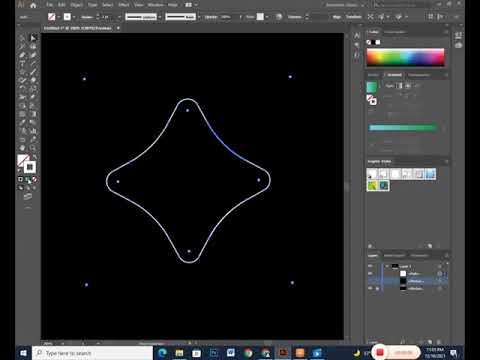The height and width of the screenshot is (360, 480).
Task: Click the Recolor Artwork icon in control bar
Action: (279, 17)
